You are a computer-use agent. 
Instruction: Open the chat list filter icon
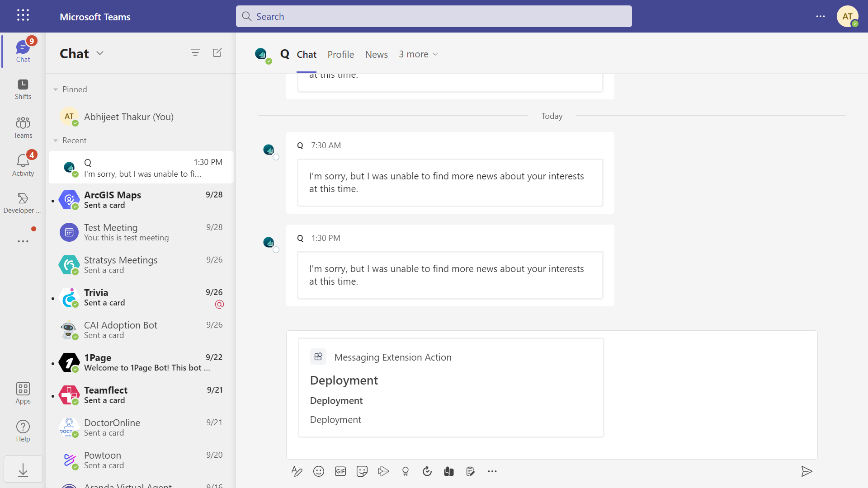coord(195,53)
